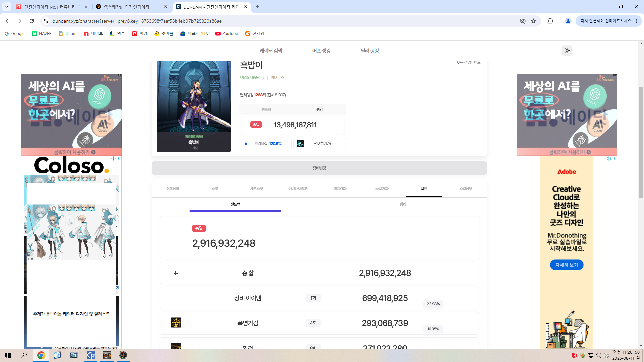The image size is (644, 362).
Task: Click the browser forward arrow
Action: click(19, 21)
